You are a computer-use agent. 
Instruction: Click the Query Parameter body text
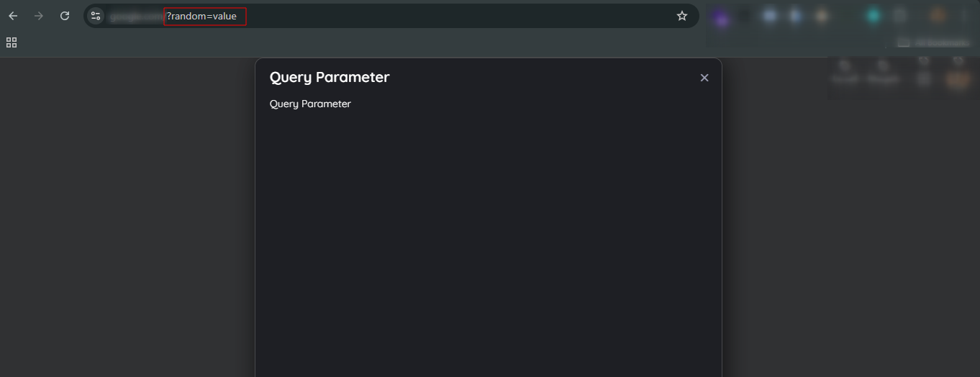pos(310,104)
